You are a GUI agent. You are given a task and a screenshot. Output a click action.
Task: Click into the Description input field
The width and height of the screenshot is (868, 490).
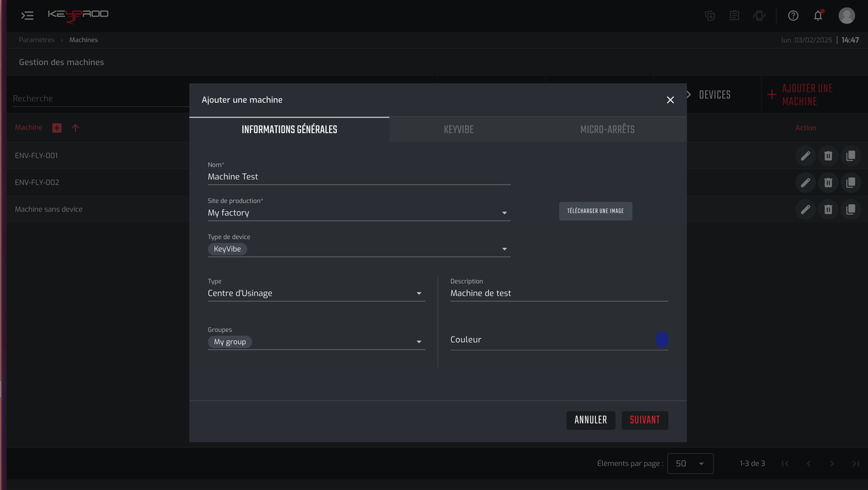559,294
